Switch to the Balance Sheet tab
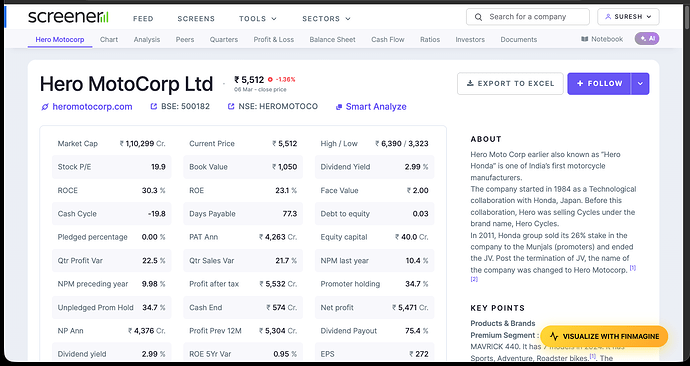690x366 pixels. pyautogui.click(x=332, y=40)
